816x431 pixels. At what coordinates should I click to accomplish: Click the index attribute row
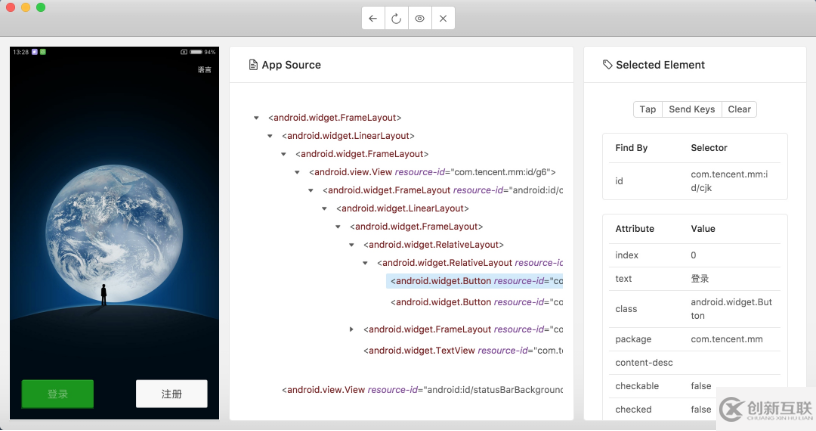tap(695, 256)
